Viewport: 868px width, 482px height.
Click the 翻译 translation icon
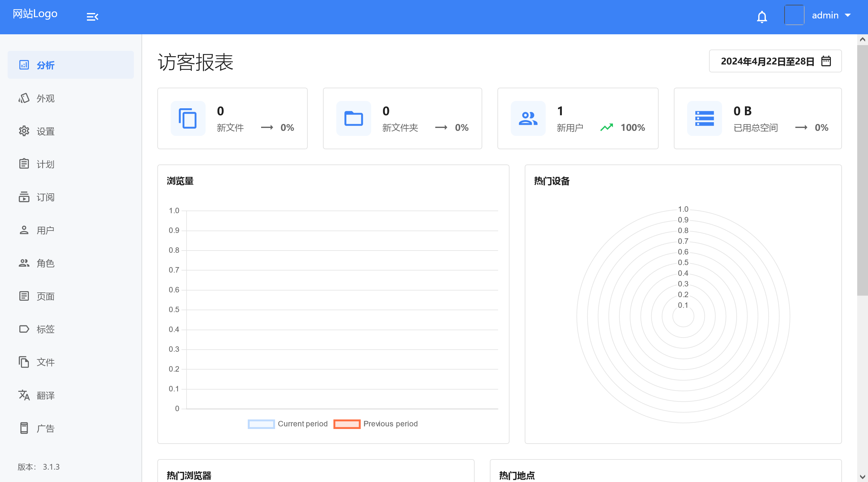[x=24, y=395]
